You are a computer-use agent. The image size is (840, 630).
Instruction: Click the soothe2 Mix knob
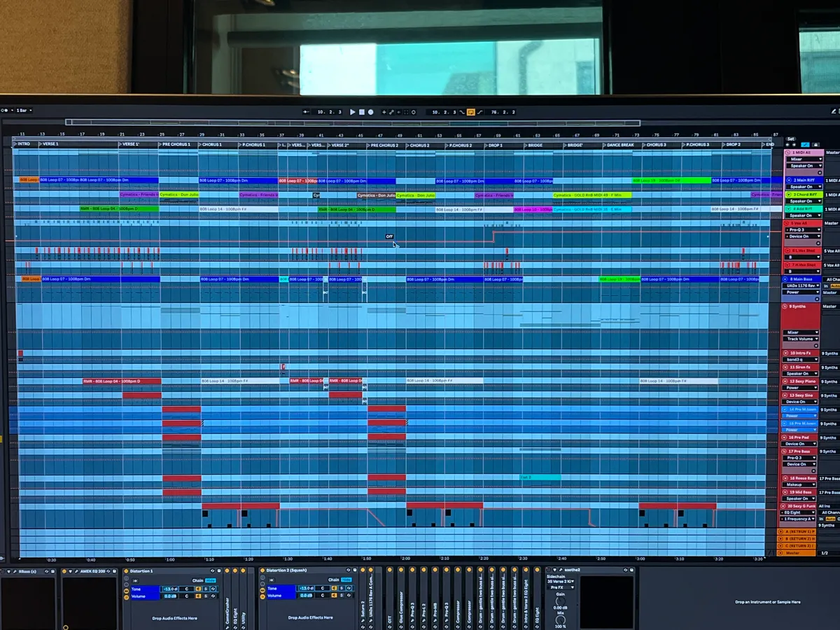click(x=560, y=619)
